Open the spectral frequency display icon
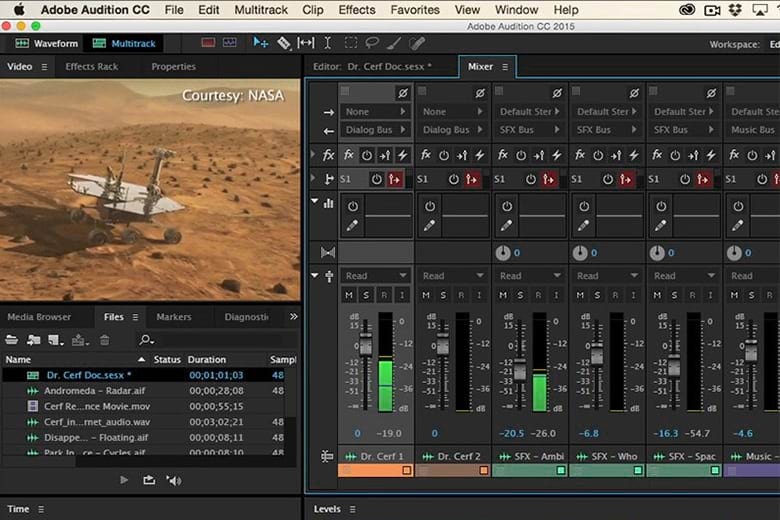This screenshot has height=520, width=780. pos(230,43)
